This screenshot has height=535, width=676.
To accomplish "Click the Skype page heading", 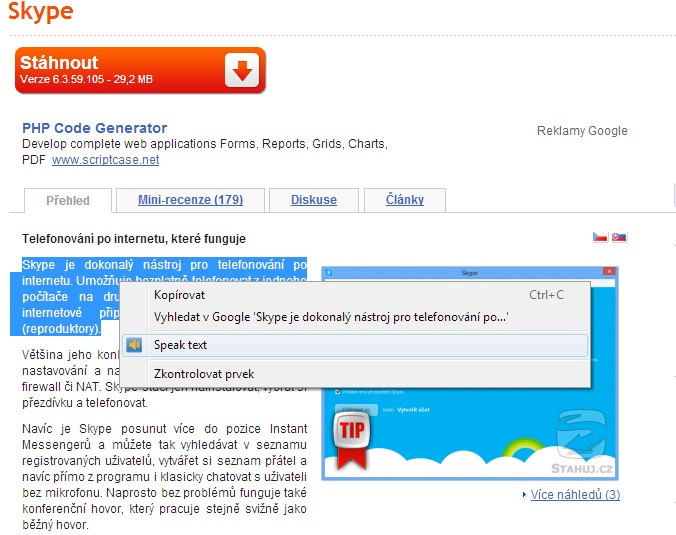I will (x=41, y=11).
